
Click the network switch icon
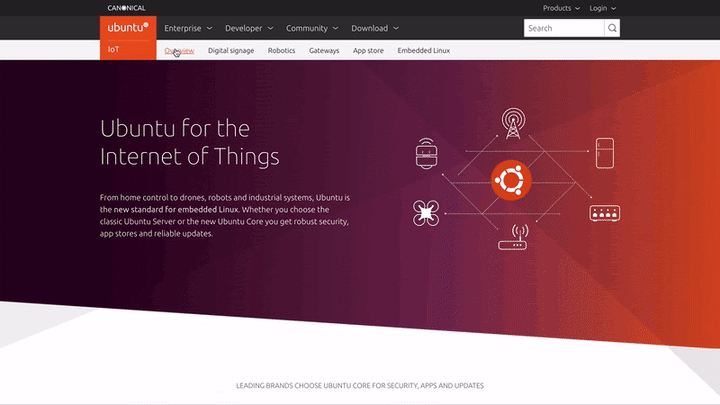(605, 213)
